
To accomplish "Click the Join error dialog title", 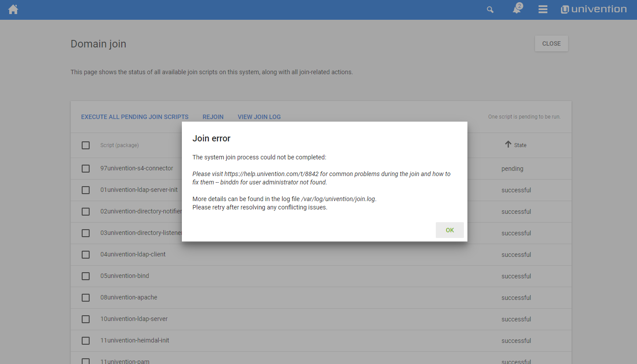I will pyautogui.click(x=211, y=138).
